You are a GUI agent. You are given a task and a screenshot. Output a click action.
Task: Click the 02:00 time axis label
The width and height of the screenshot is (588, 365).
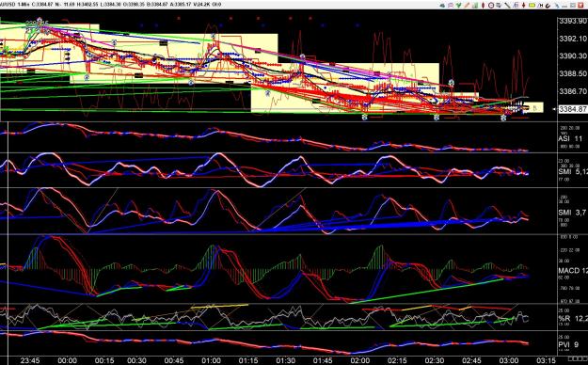click(x=359, y=360)
